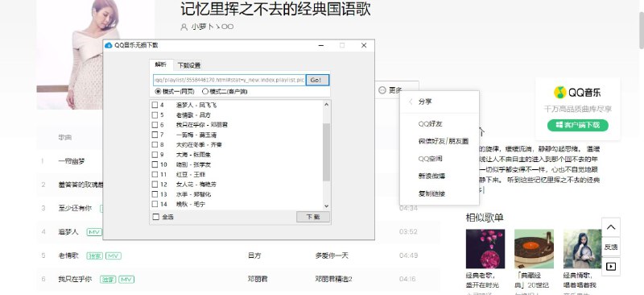Click song title 老情歌 in the web list

coord(68,256)
